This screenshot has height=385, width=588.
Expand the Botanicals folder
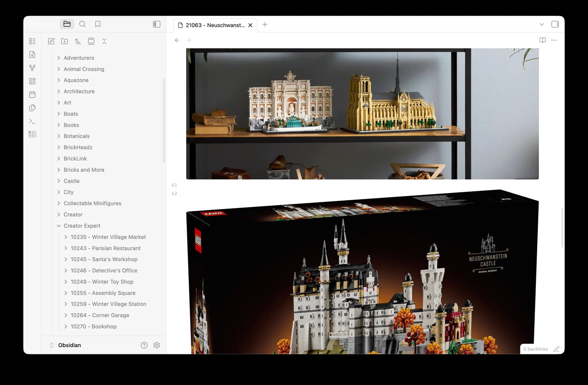tap(77, 136)
